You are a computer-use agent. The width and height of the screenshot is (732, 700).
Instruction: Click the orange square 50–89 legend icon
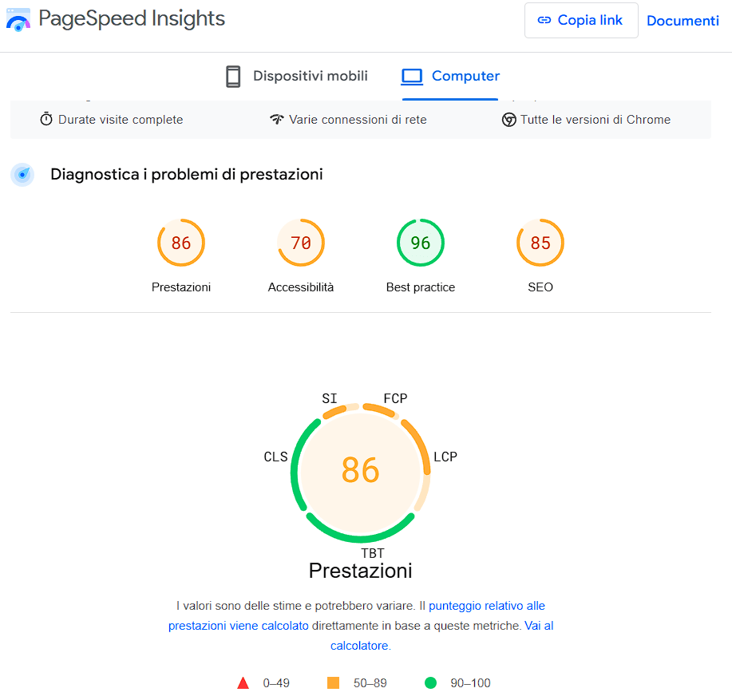(x=333, y=682)
